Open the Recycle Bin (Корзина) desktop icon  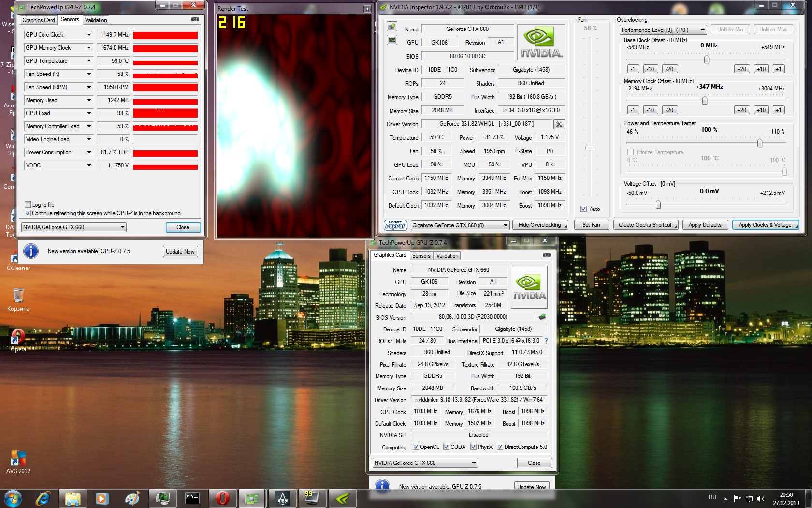[x=18, y=300]
